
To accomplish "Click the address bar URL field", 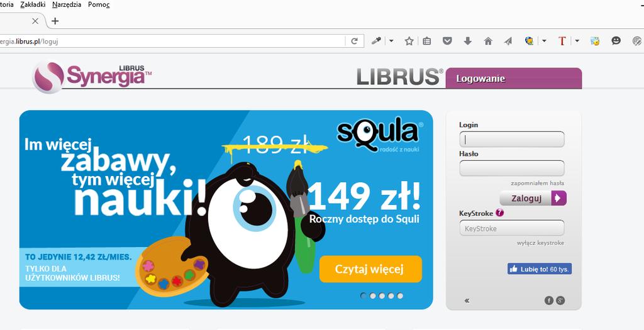I will click(172, 41).
